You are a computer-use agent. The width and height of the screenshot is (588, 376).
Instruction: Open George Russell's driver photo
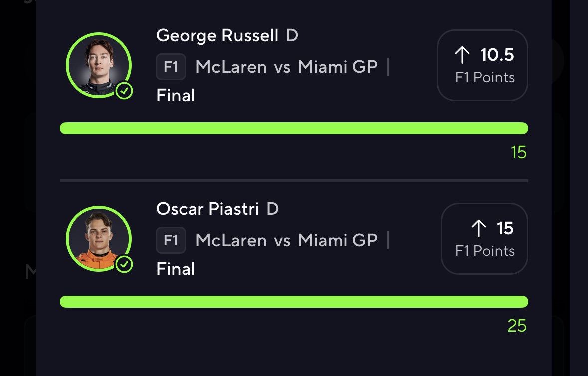point(98,65)
